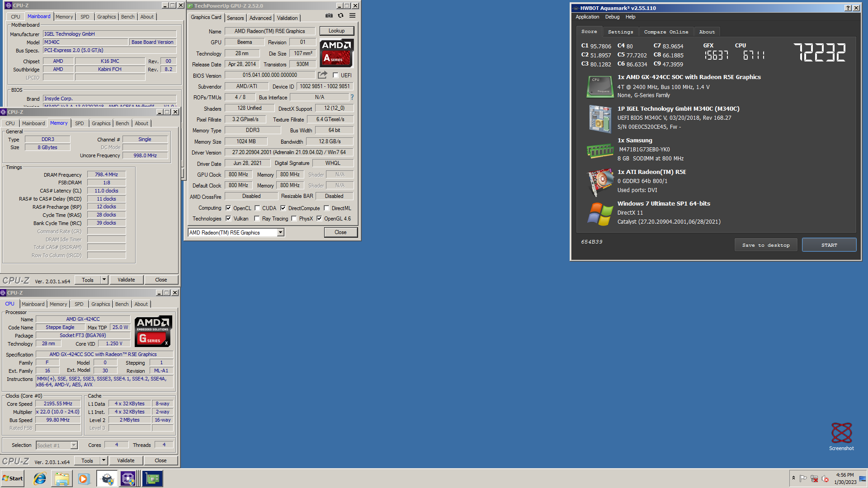Click the BIOS Version field in GPU-Z
Viewport: 868px width, 488px height.
270,75
